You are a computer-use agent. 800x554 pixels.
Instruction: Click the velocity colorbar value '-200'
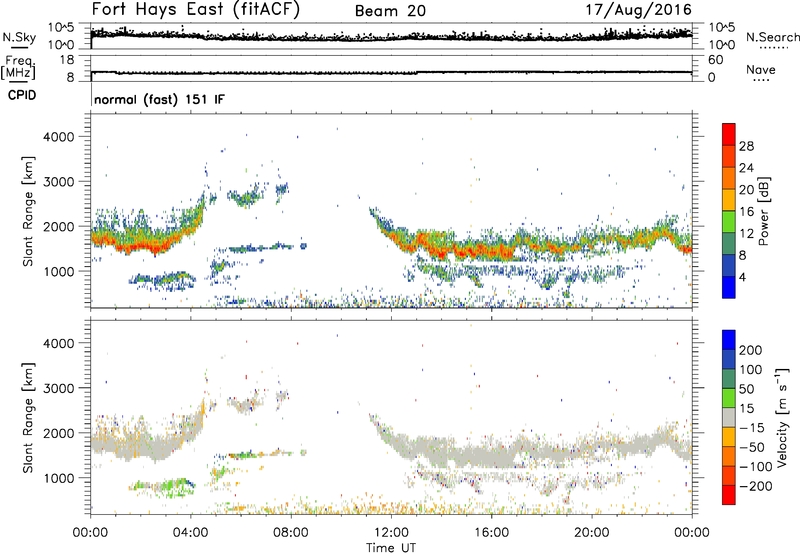pyautogui.click(x=755, y=486)
